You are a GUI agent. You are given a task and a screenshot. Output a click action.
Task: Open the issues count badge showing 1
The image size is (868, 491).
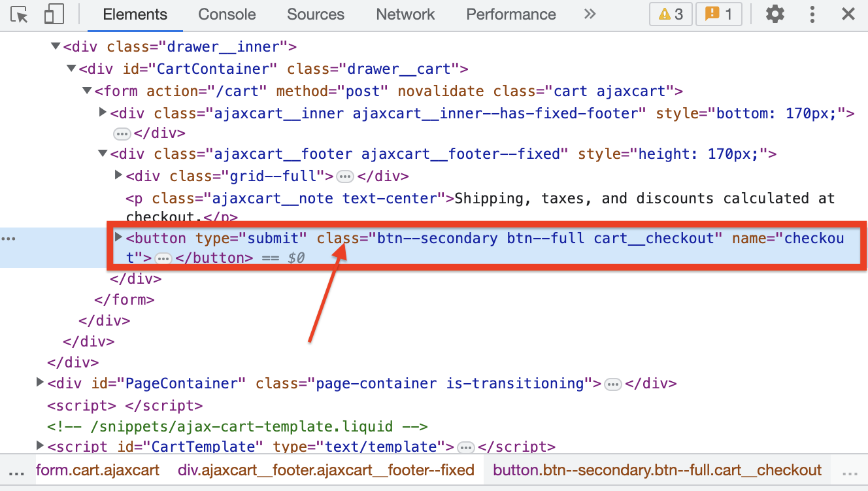(718, 14)
